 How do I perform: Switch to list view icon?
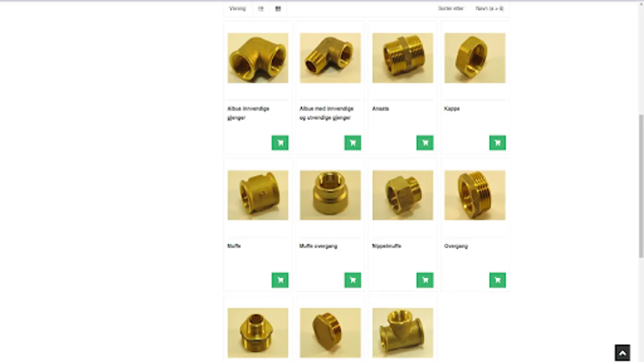[x=260, y=8]
